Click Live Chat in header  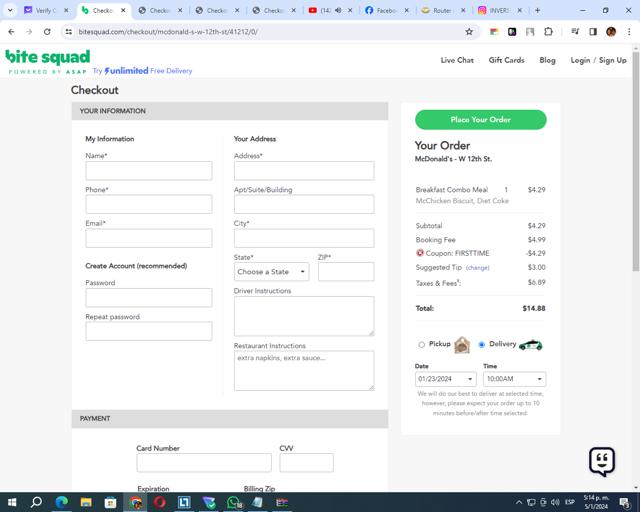(457, 60)
